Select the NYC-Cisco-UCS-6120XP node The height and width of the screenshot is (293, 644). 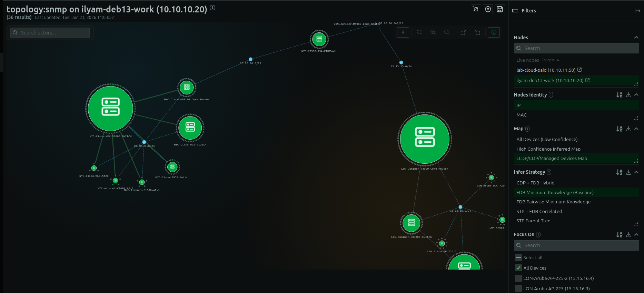[x=190, y=127]
